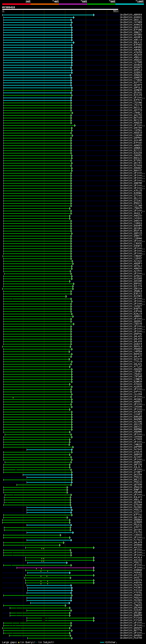Select UniRef100_B7F573 hit name
The image size is (146, 644).
131,100
